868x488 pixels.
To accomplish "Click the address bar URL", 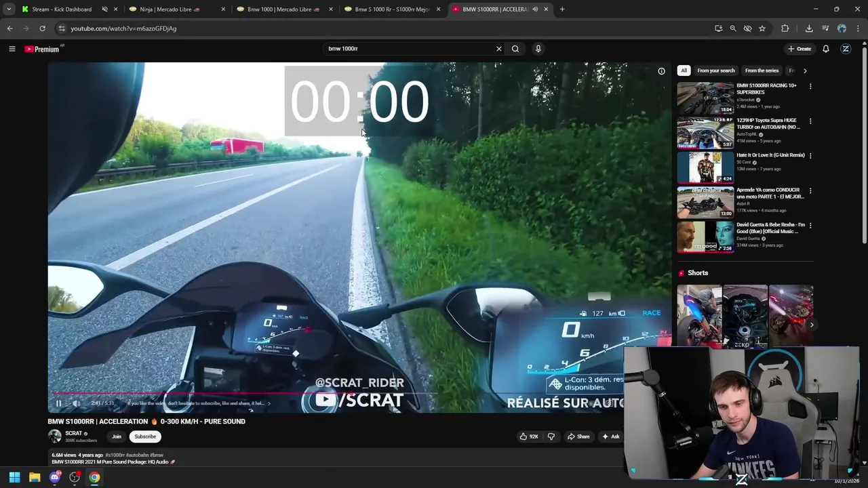I will (x=123, y=28).
